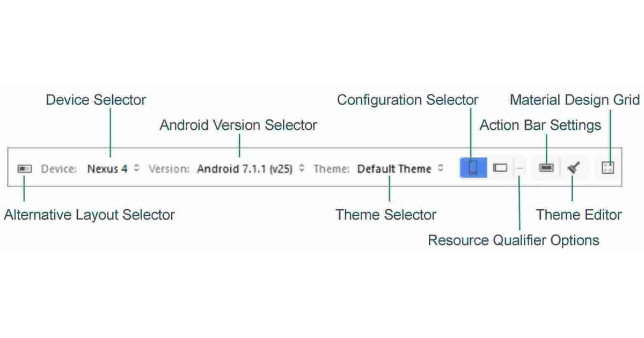This screenshot has width=644, height=338.
Task: Click the Version label
Action: [170, 168]
